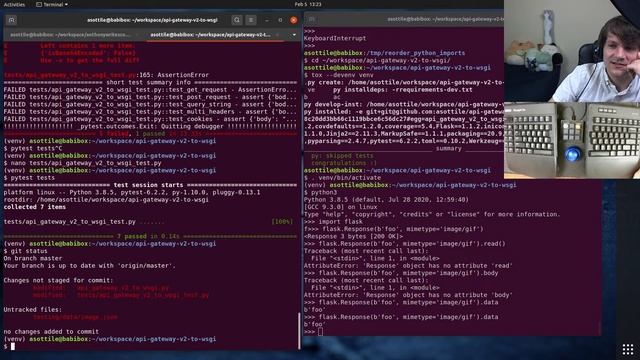Image resolution: width=640 pixels, height=360 pixels.
Task: Open search in left terminal header
Action: click(237, 20)
